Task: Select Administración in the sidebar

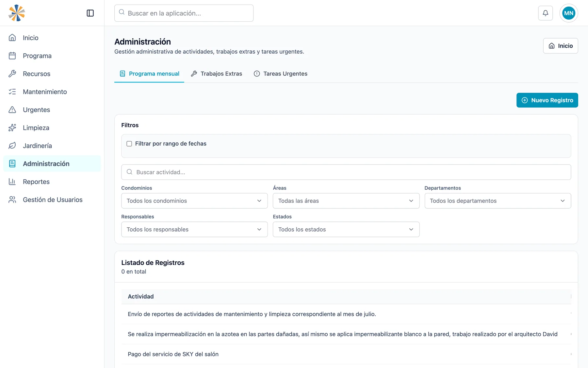Action: pos(52,164)
